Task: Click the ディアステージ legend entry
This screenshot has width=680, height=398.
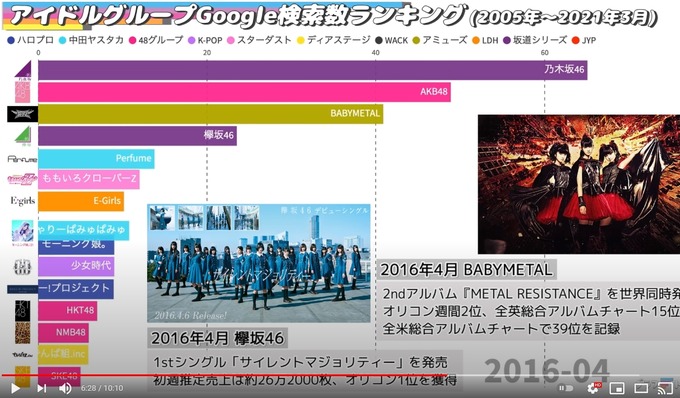Action: pyautogui.click(x=333, y=40)
